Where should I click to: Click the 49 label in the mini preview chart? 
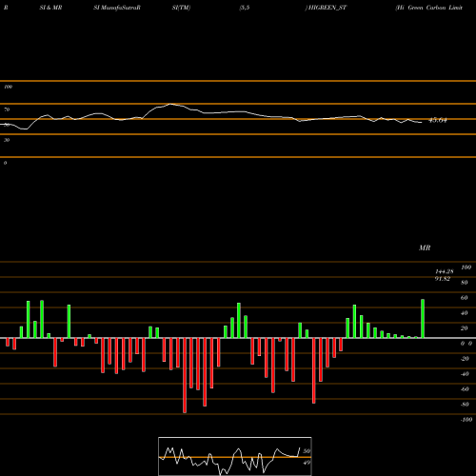coord(307,463)
